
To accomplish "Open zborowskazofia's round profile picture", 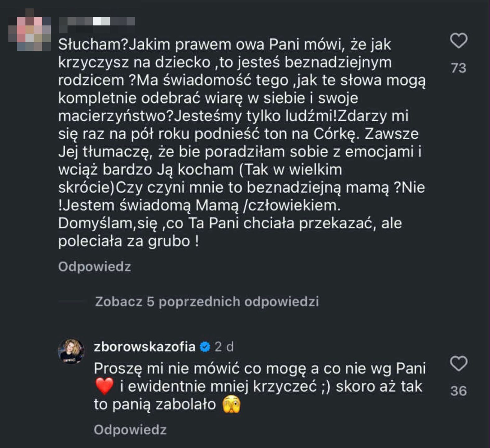I will pyautogui.click(x=71, y=351).
